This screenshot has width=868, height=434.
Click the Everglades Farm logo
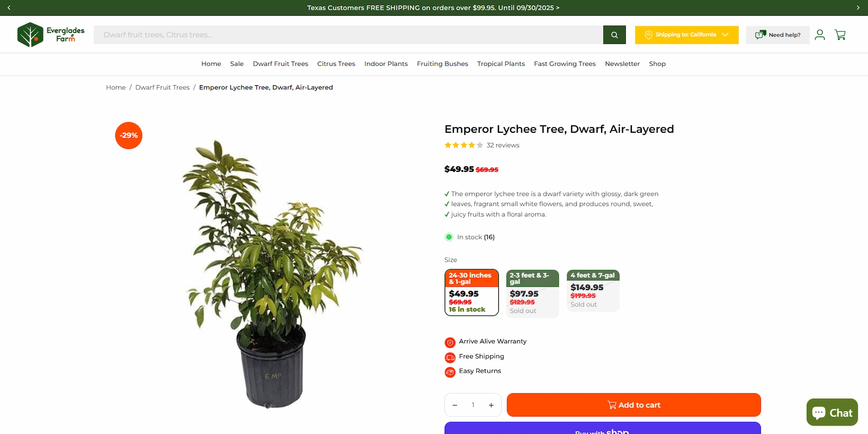click(51, 35)
